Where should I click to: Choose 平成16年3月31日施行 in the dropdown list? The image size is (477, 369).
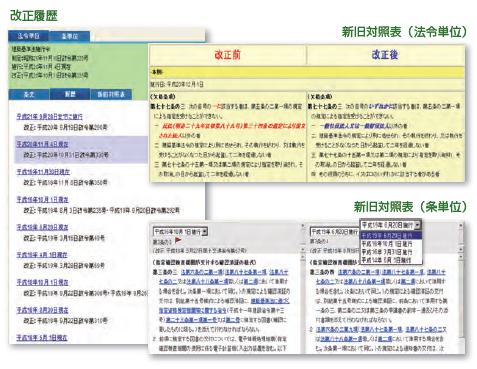(387, 252)
